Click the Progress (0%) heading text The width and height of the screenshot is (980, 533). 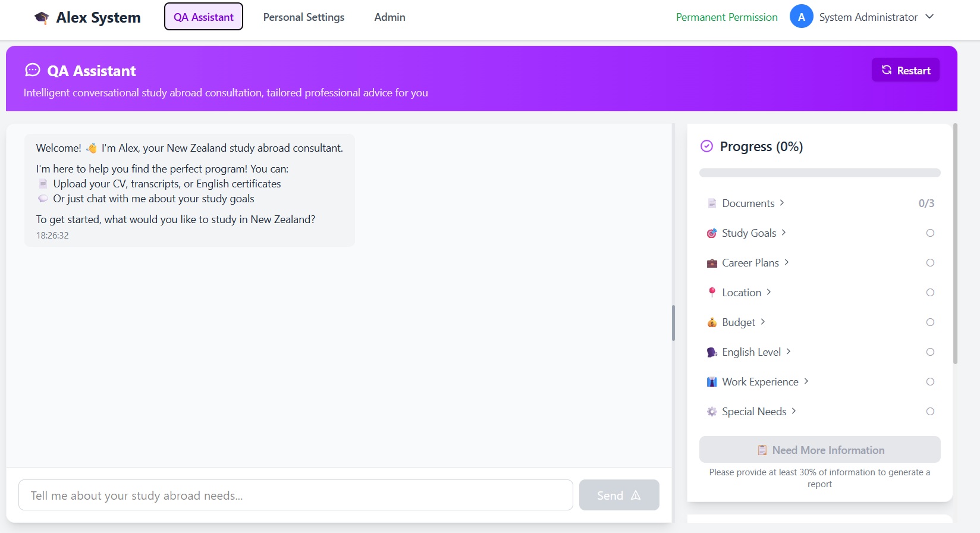(761, 146)
